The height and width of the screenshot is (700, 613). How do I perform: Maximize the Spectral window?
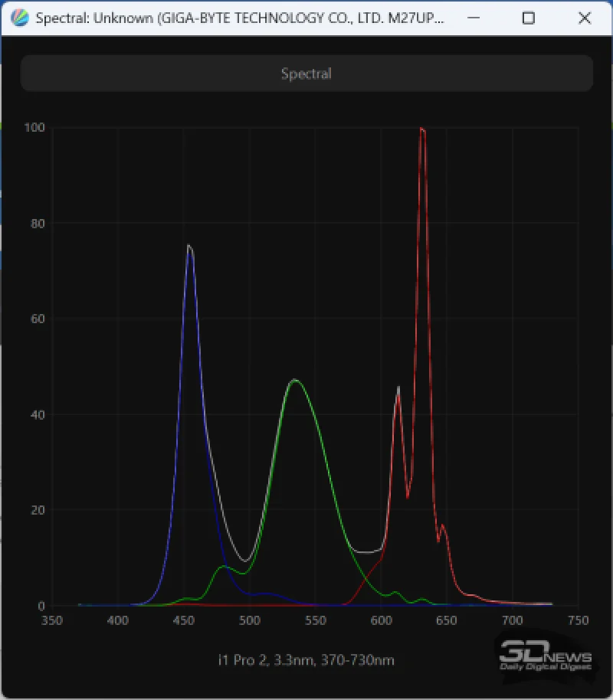point(528,18)
